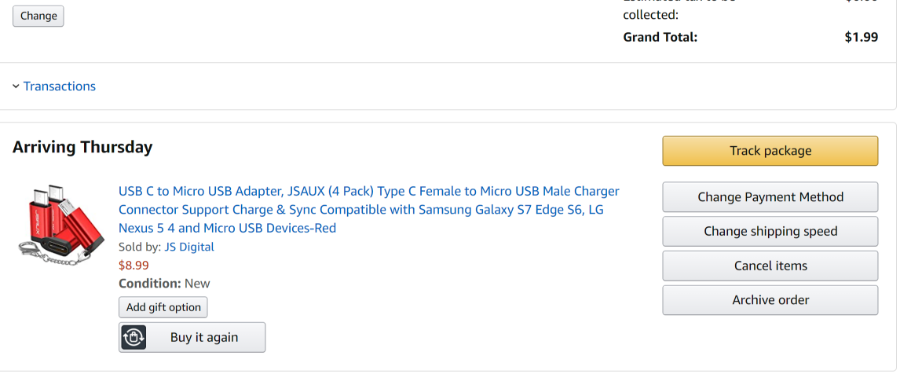Visit the JS Digital seller page
Screen dimensions: 900x374
[189, 247]
